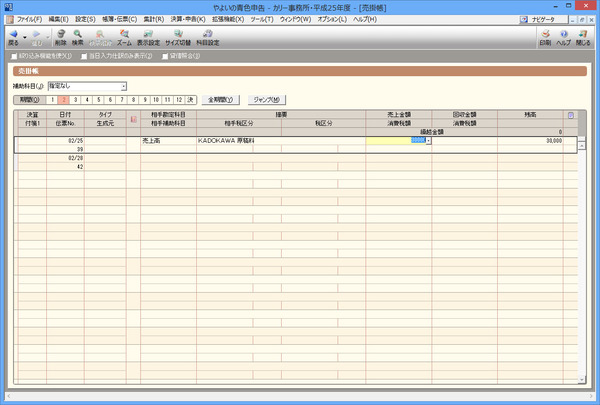Enable the 絞り込み機能を使う checkbox
600x405 pixels.
tap(13, 56)
